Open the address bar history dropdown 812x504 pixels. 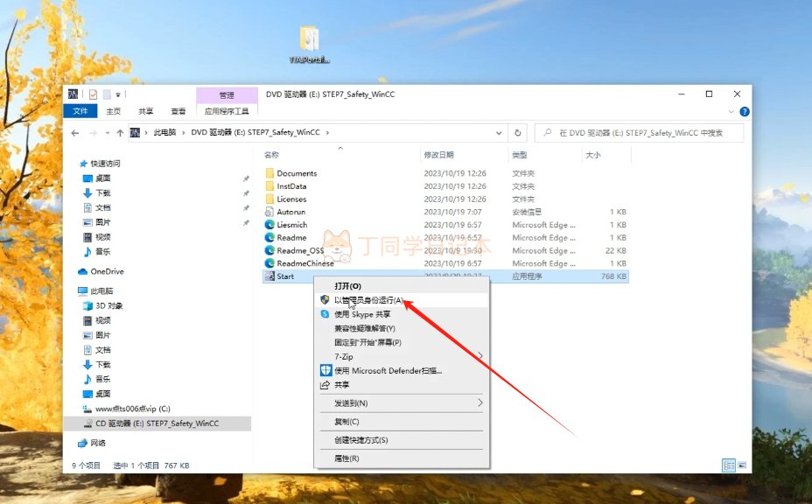(x=499, y=133)
